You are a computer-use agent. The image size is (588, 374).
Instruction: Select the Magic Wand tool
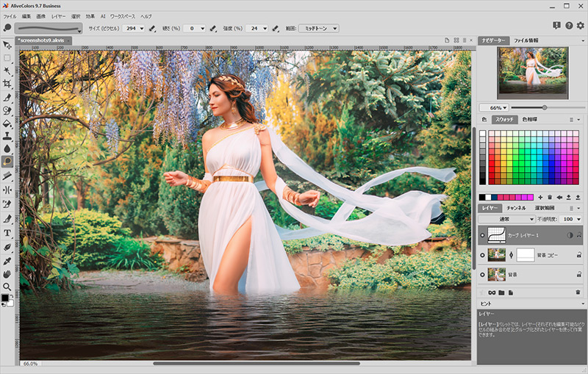(7, 71)
